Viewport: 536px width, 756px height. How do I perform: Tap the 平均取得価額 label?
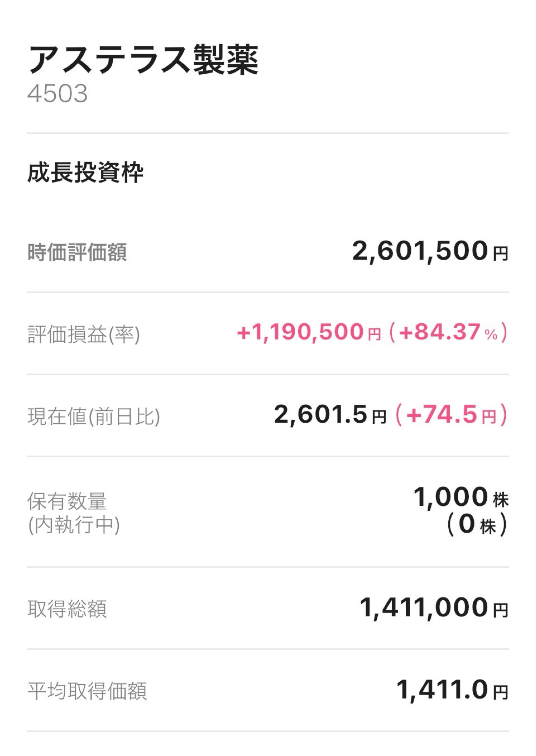87,691
